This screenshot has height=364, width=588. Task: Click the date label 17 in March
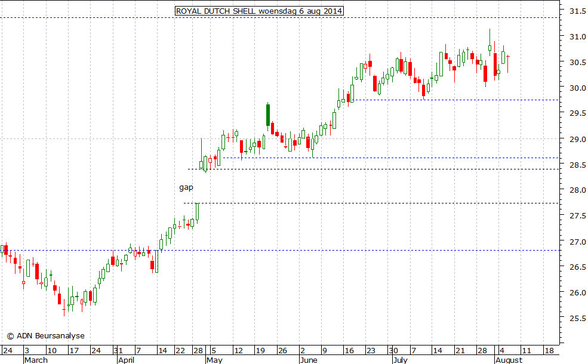coord(74,351)
